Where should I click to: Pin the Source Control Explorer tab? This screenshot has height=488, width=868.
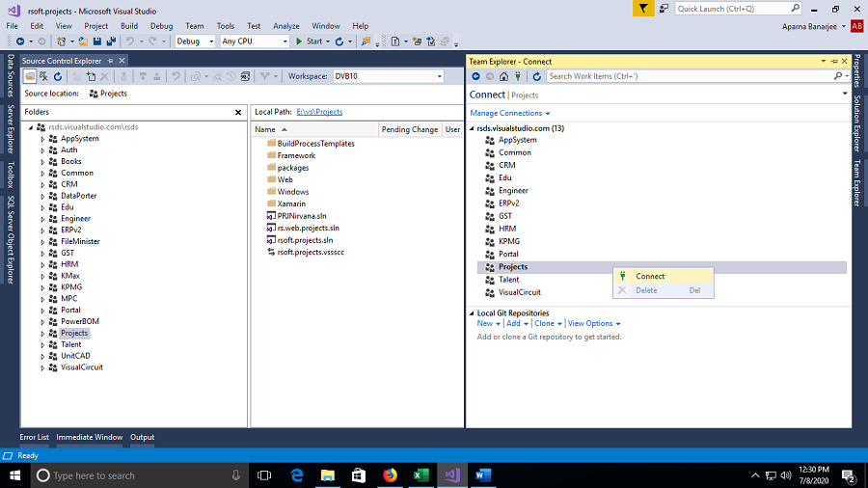point(111,61)
